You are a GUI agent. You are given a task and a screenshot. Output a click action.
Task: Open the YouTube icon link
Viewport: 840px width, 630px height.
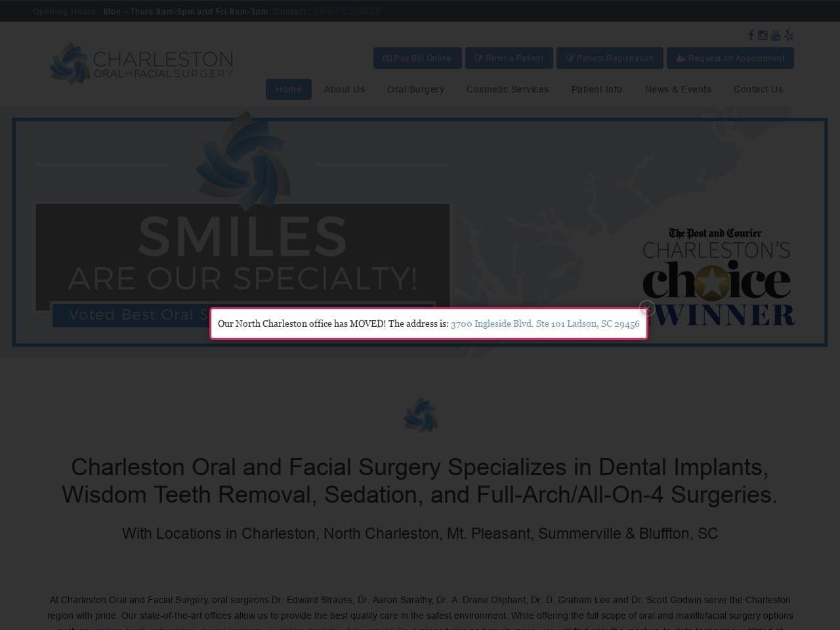coord(776,35)
